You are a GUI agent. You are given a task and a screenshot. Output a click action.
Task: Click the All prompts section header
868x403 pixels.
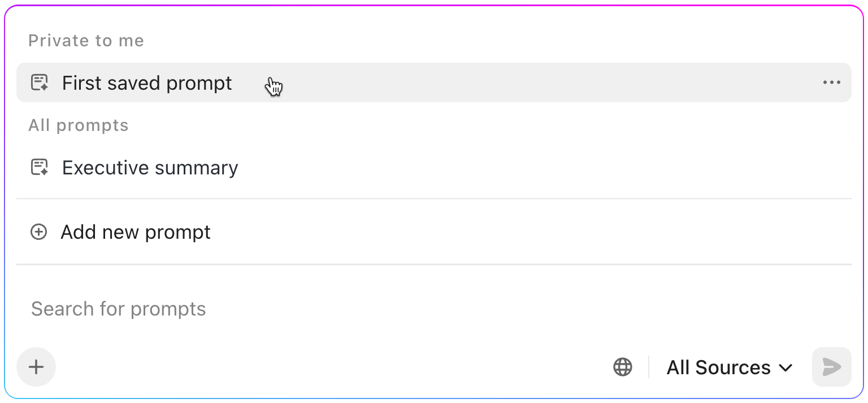[78, 125]
